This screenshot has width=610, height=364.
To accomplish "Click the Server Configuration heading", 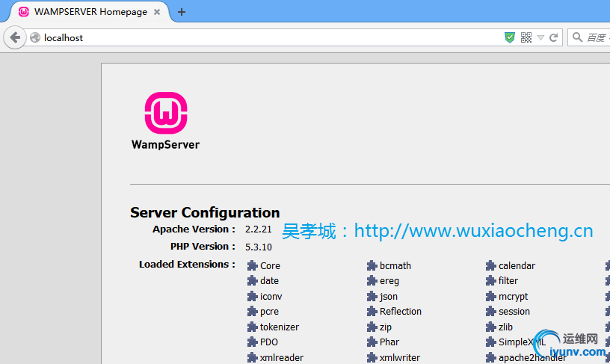I will (x=205, y=212).
